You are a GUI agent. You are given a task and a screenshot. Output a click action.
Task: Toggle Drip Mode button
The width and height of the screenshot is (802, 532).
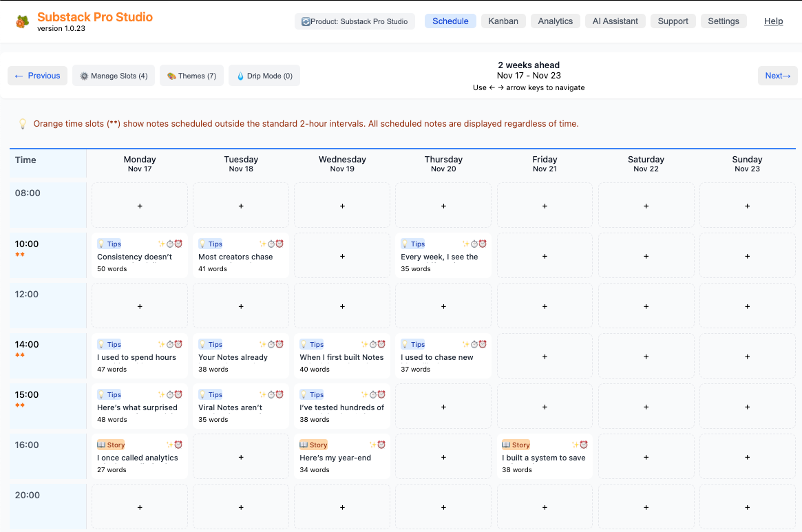[264, 76]
